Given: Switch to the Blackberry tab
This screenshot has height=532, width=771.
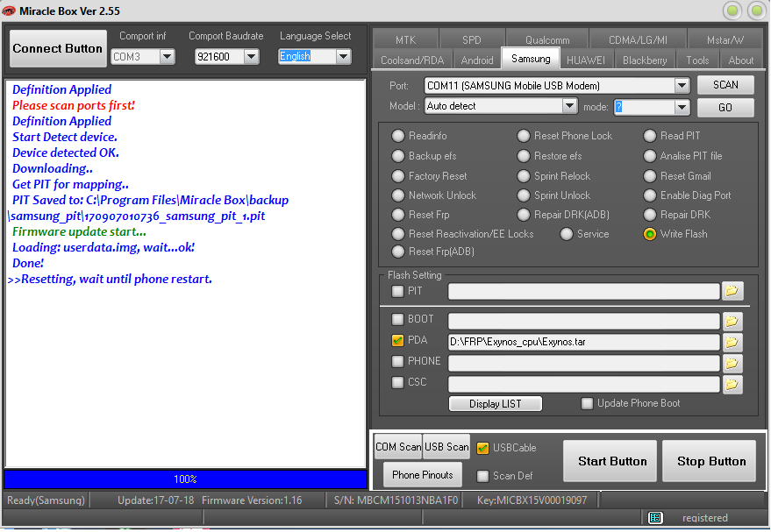Looking at the screenshot, I should (645, 60).
